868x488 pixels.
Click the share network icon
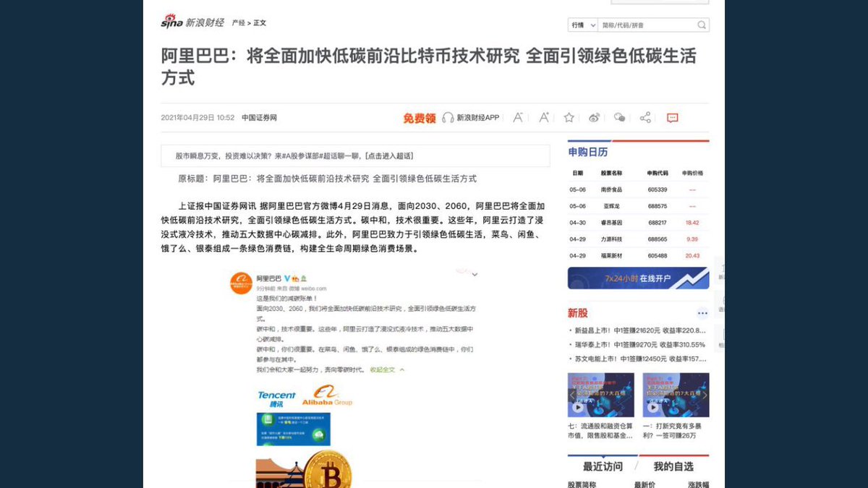click(x=646, y=117)
